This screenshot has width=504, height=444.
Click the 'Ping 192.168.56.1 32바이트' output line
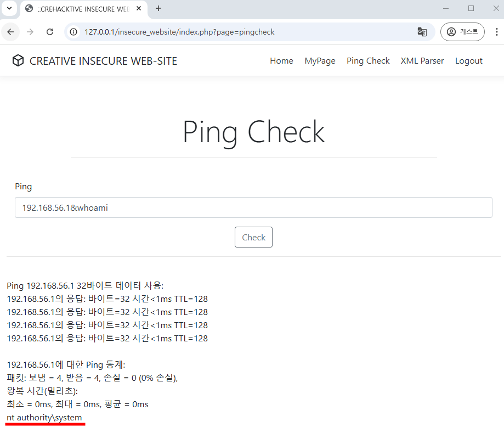point(85,285)
